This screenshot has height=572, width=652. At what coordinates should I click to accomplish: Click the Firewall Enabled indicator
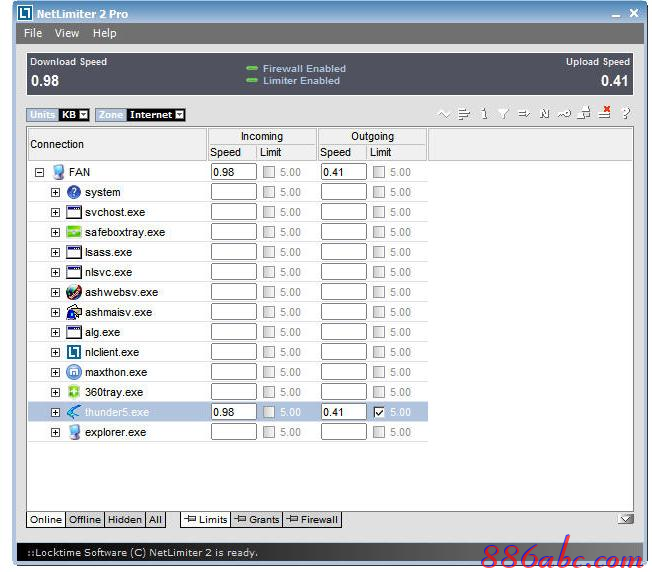tap(296, 68)
